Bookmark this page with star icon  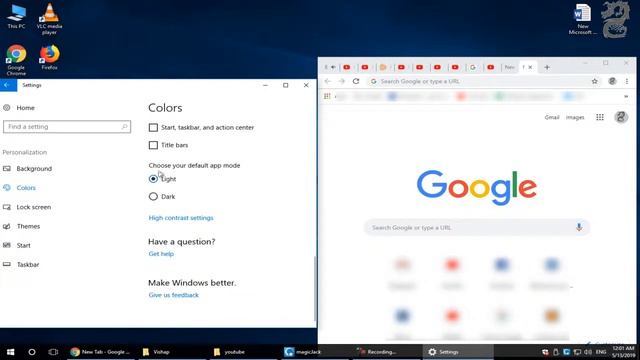coord(595,81)
